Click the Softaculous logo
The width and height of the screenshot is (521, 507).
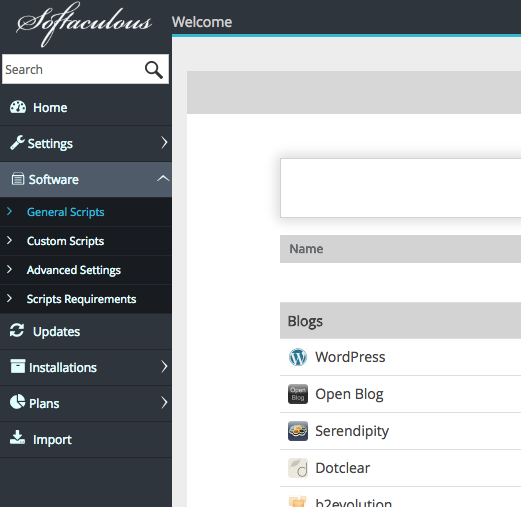[84, 24]
